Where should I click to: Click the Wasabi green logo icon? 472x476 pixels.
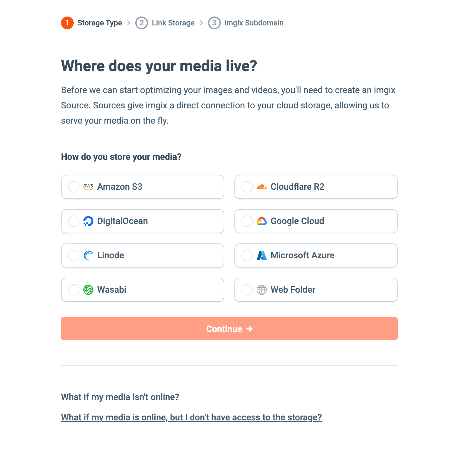[x=88, y=290]
